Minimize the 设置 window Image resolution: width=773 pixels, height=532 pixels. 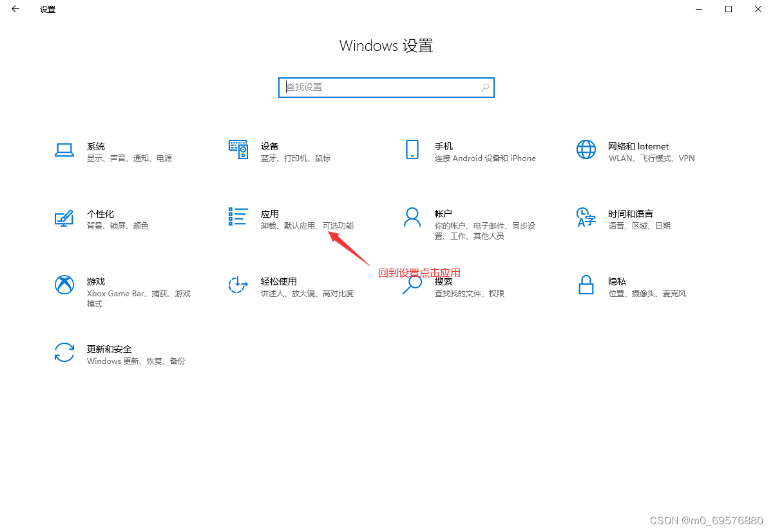click(699, 9)
